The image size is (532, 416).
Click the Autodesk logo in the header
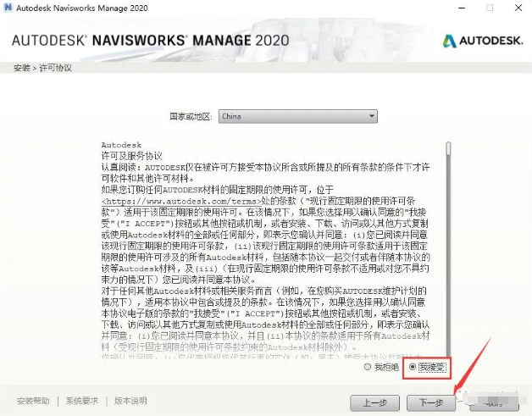(x=483, y=41)
